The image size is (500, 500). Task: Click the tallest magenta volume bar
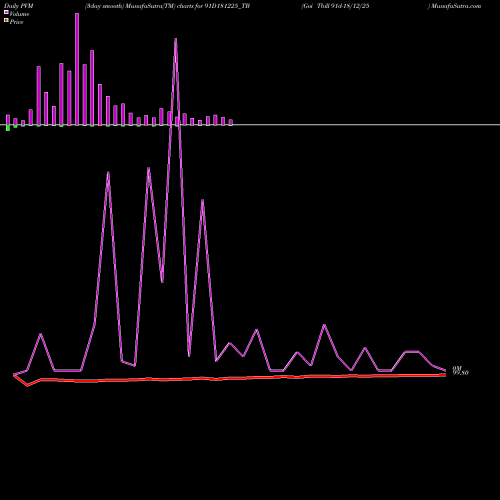77,69
